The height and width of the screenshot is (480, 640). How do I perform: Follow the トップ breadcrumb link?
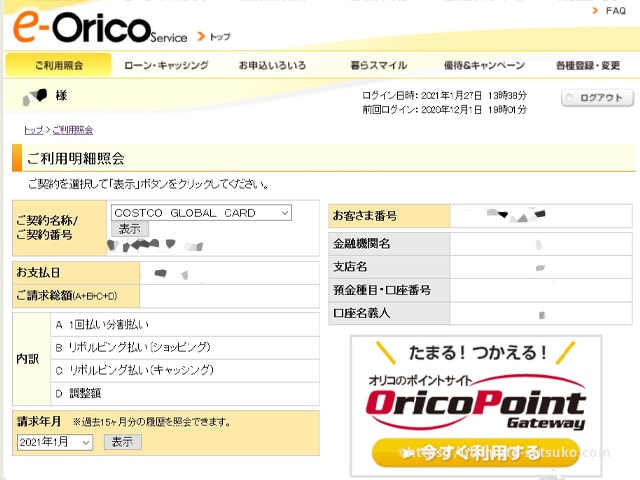point(33,130)
